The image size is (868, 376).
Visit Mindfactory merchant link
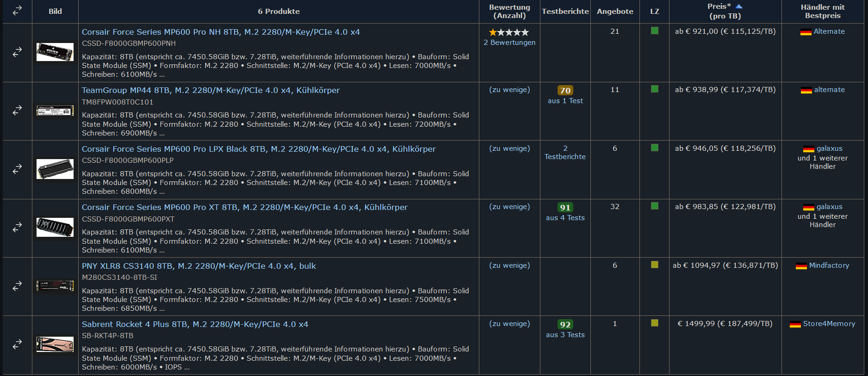click(829, 265)
